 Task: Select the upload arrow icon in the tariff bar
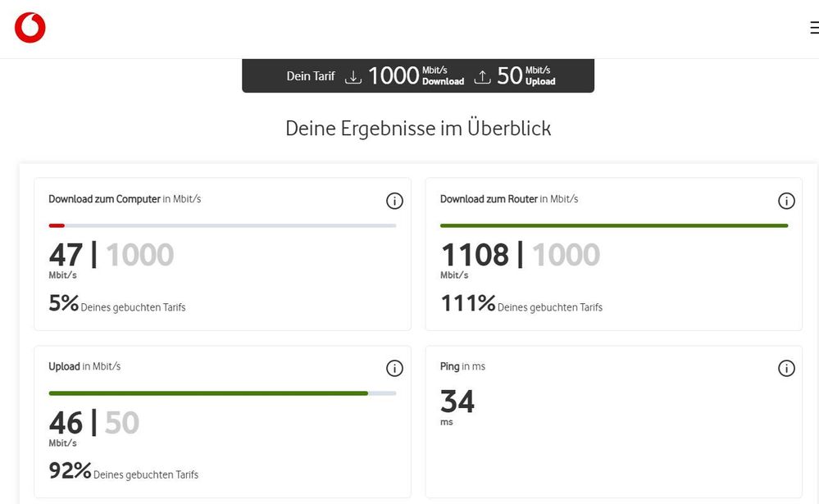(x=484, y=75)
